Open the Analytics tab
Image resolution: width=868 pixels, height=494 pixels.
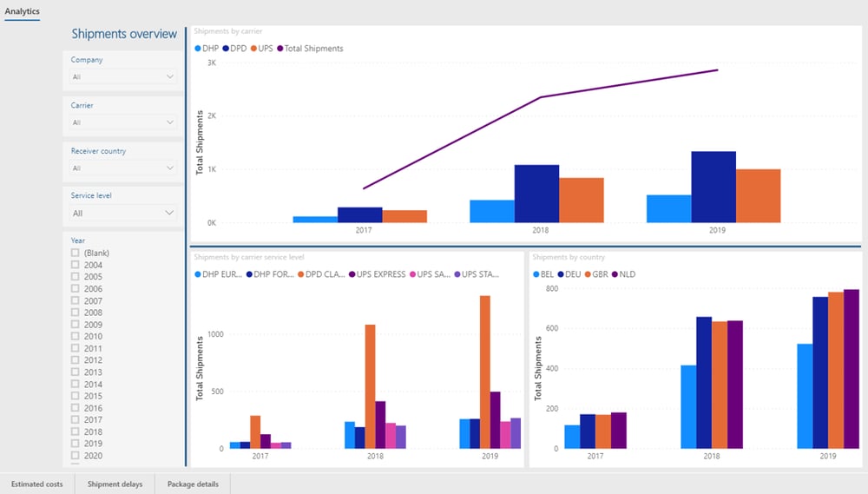point(23,11)
